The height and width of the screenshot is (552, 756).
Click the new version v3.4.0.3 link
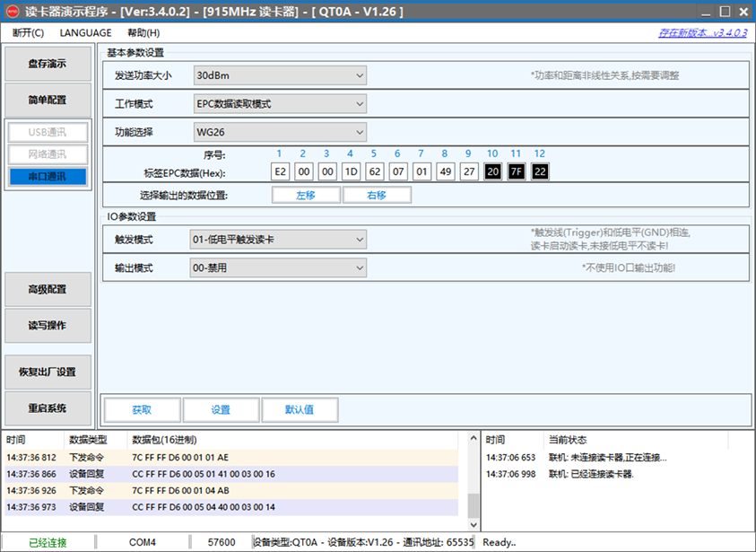702,32
